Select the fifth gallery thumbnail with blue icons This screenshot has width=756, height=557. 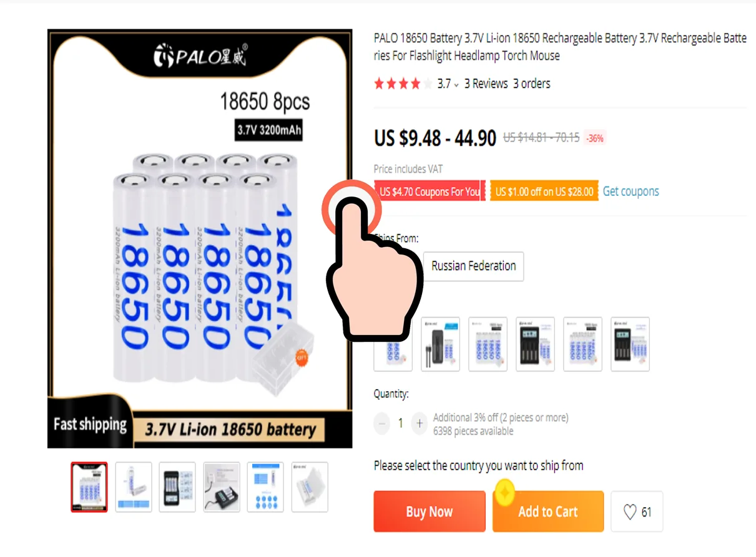click(x=265, y=487)
